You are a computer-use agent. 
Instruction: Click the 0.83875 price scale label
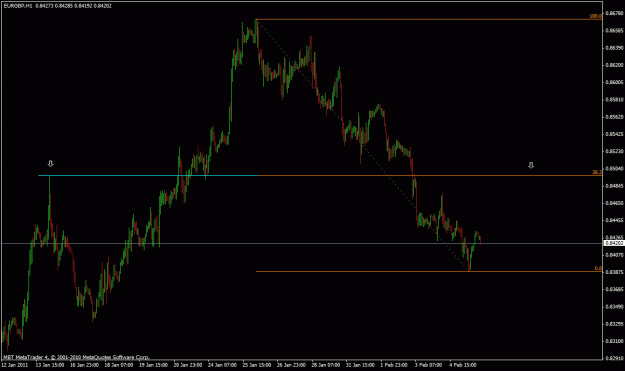click(x=614, y=272)
